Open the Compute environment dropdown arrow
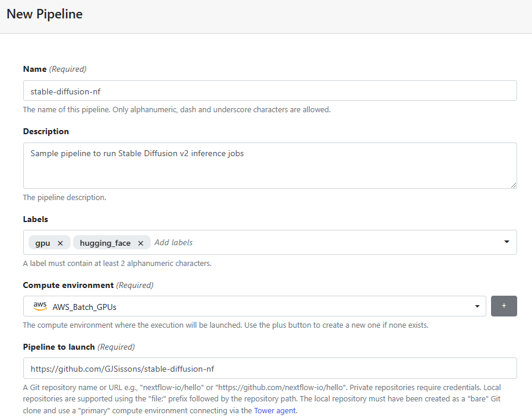 [477, 306]
